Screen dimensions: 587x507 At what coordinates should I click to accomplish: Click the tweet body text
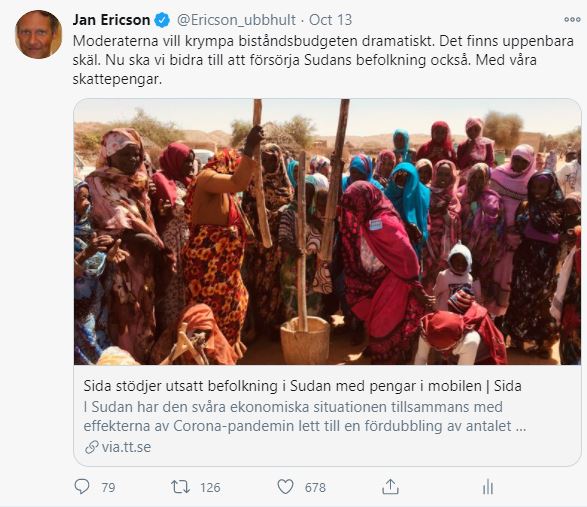click(323, 60)
